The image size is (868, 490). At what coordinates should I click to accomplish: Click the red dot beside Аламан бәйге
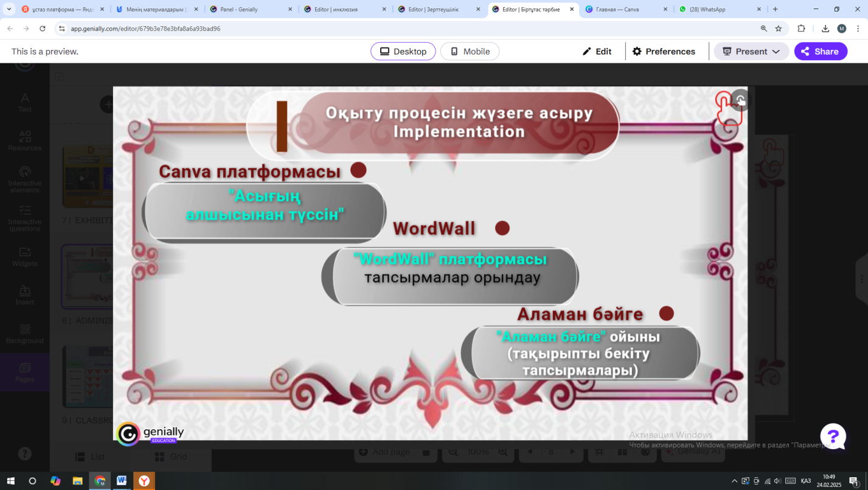[x=667, y=313]
